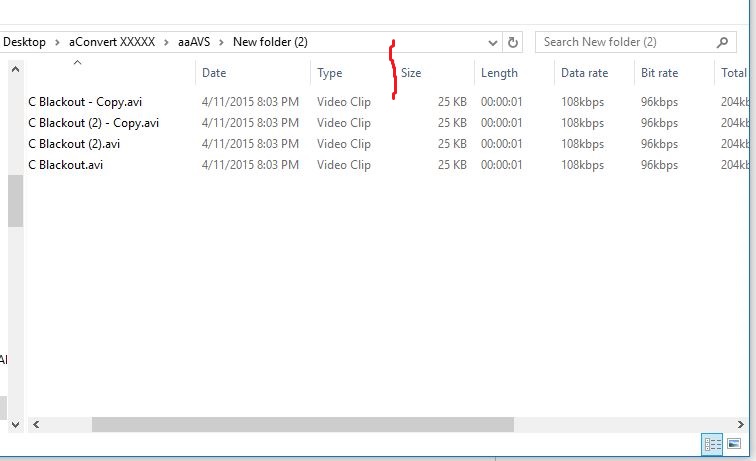
Task: Click the horizontal scrollbar thumb
Action: point(302,424)
